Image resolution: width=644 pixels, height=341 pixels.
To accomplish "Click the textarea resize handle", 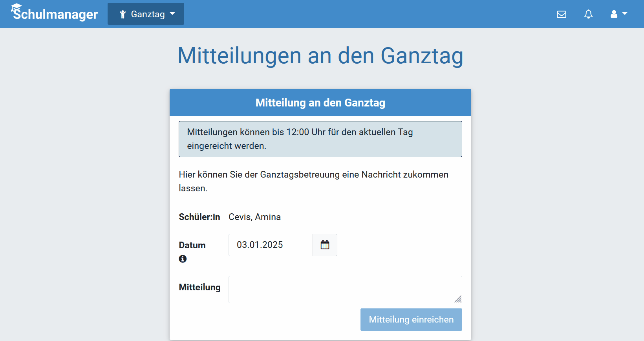I will coord(458,299).
